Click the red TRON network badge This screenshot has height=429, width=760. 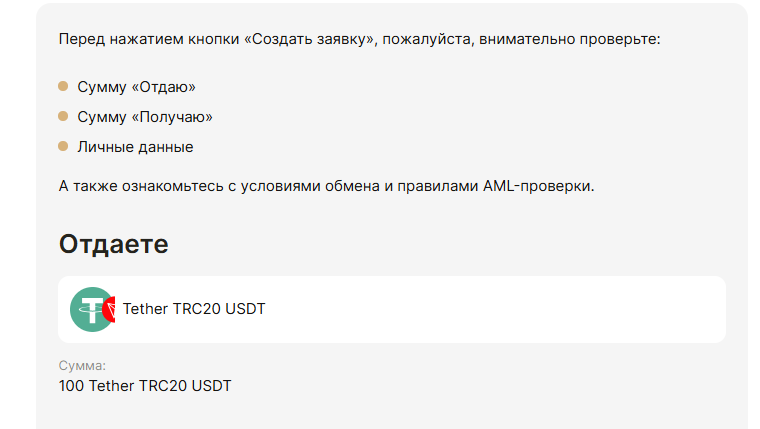[x=113, y=309]
